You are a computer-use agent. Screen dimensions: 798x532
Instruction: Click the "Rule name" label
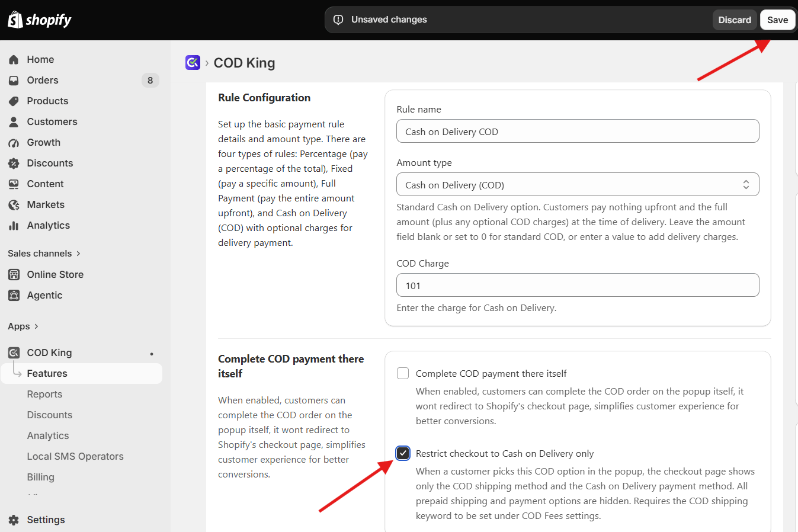point(419,110)
